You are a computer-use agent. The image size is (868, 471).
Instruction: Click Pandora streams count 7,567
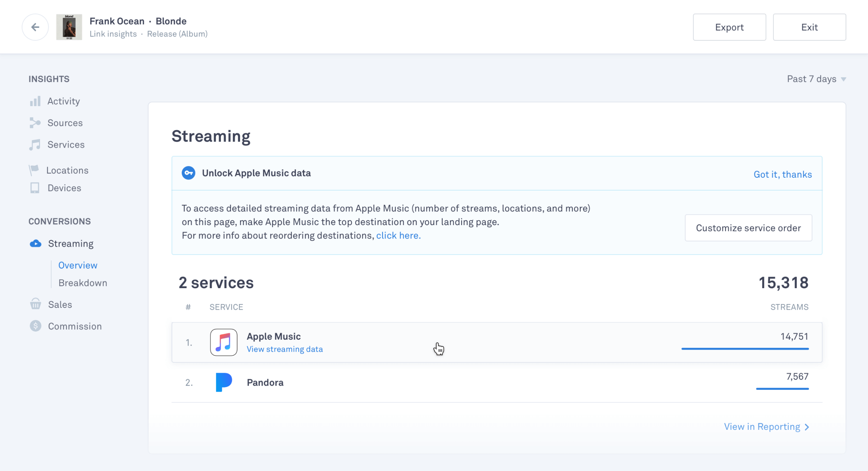(797, 376)
